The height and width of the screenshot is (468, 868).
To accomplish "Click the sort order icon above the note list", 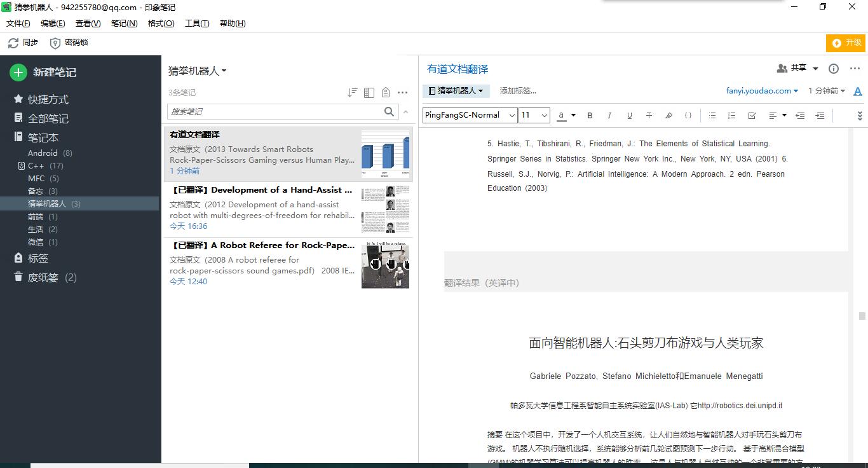I will click(352, 92).
